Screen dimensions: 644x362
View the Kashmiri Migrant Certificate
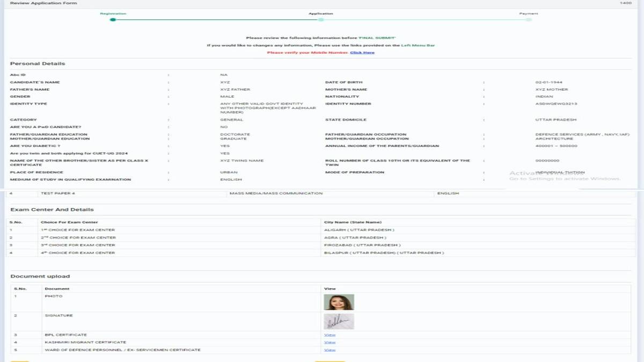(x=329, y=342)
